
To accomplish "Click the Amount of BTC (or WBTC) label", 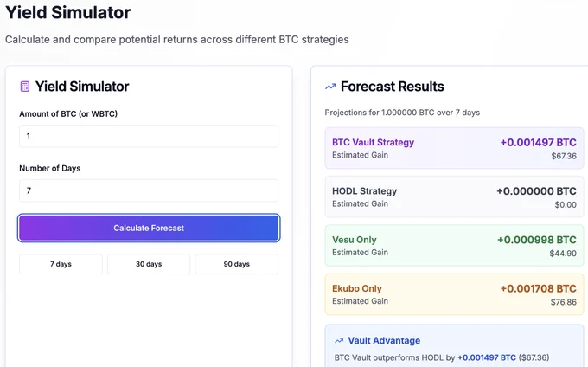I will click(x=68, y=113).
